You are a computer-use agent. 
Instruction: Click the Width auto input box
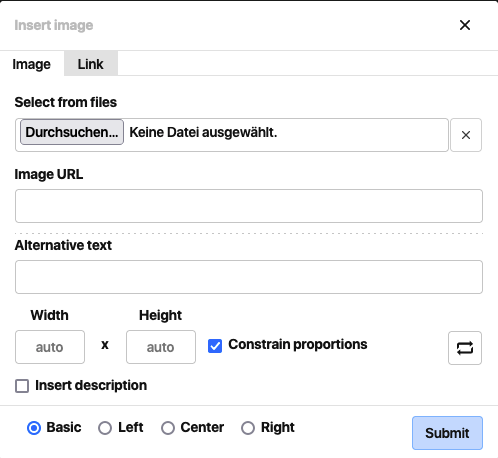pyautogui.click(x=50, y=347)
